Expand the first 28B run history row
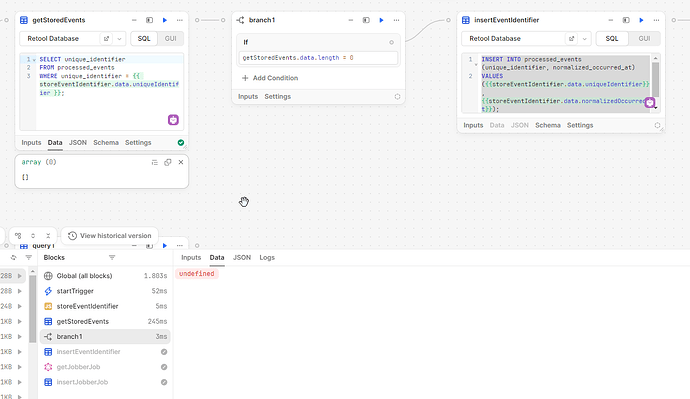Image resolution: width=690 pixels, height=399 pixels. pos(19,276)
